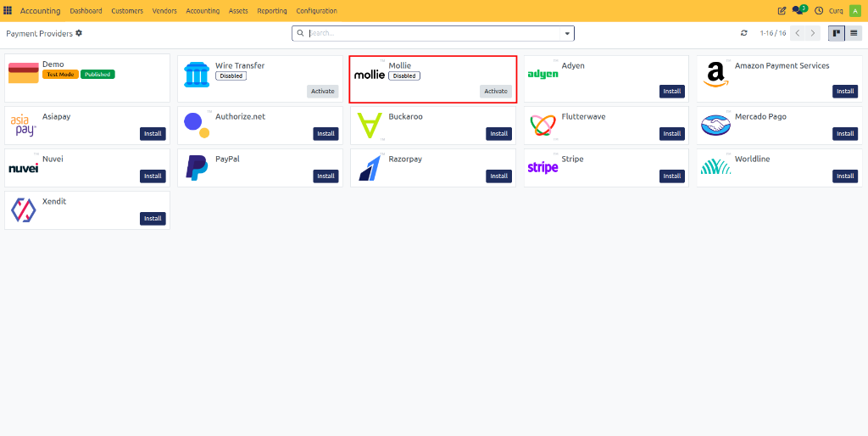Click the Xendit logo
This screenshot has height=436, width=868.
[23, 210]
